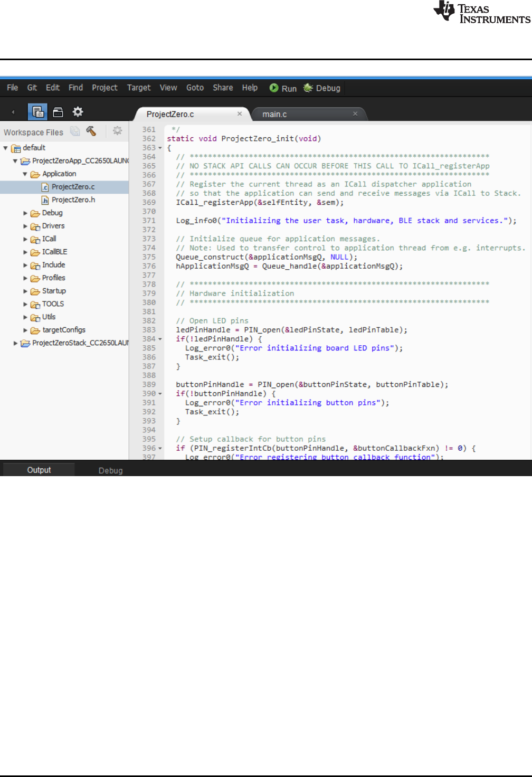Screen dimensions: 532x777
Task: Collapse the Application folder
Action: [25, 174]
